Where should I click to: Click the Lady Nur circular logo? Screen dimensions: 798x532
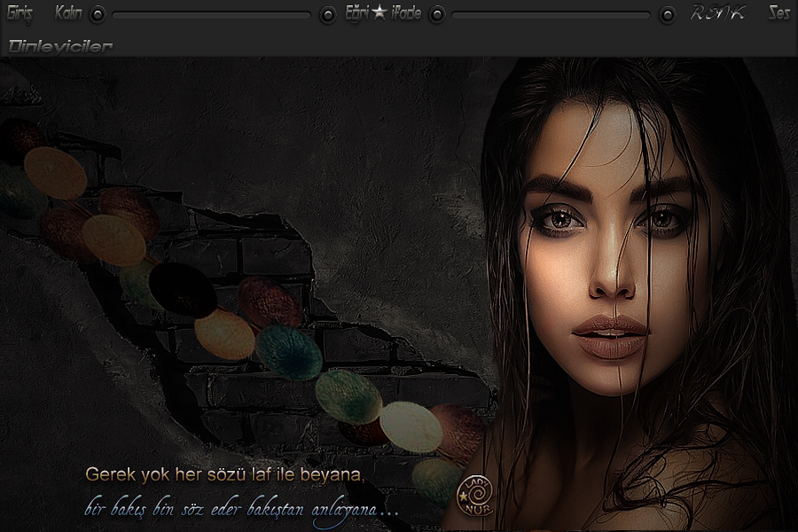[474, 497]
